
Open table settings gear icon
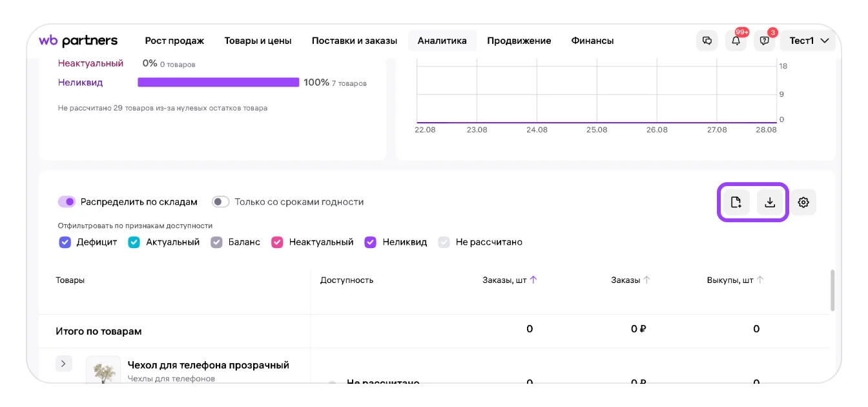[803, 202]
